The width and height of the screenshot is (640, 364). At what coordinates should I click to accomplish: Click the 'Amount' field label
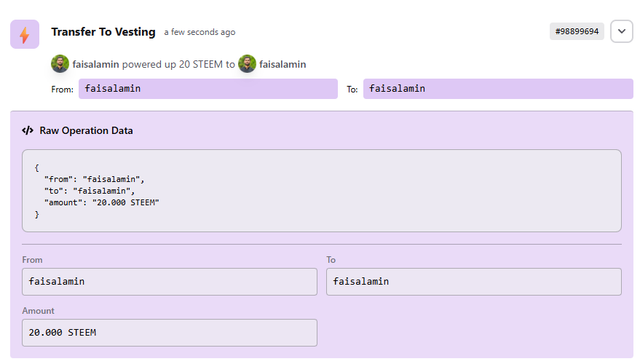38,311
